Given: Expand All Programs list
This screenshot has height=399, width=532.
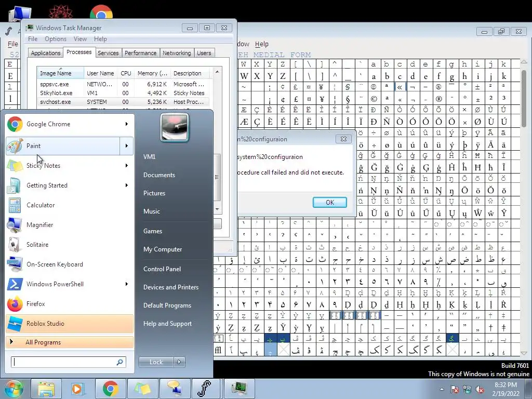Looking at the screenshot, I should pyautogui.click(x=70, y=342).
